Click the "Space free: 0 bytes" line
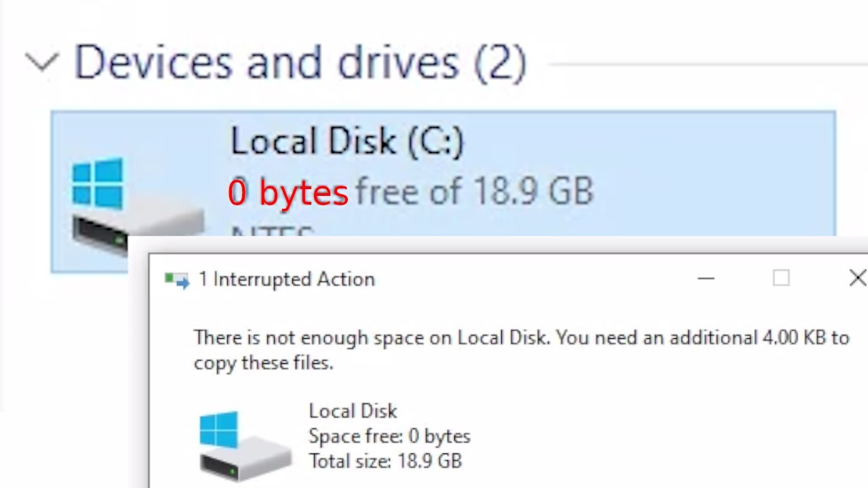Image resolution: width=868 pixels, height=488 pixels. pyautogui.click(x=389, y=436)
